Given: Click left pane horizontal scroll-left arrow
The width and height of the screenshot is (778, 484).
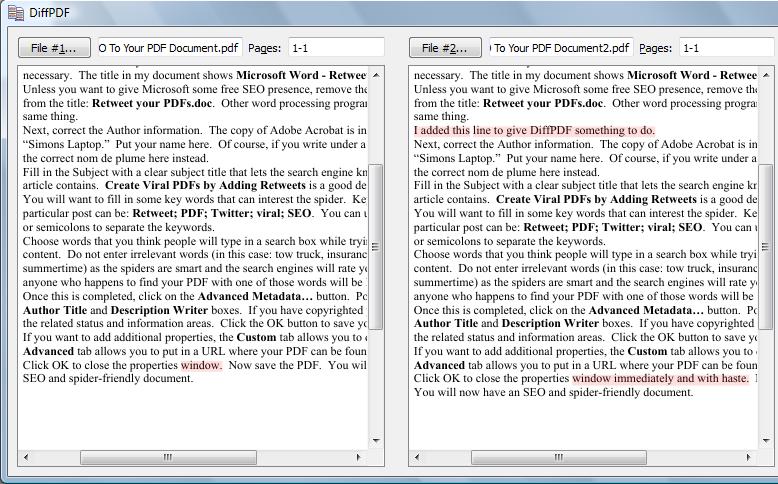Looking at the screenshot, I should tap(26, 458).
